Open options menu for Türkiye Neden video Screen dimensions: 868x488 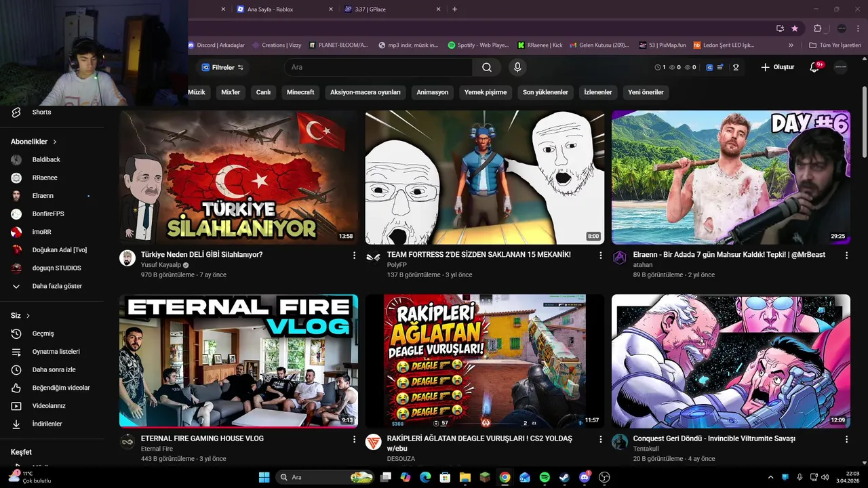(x=354, y=256)
